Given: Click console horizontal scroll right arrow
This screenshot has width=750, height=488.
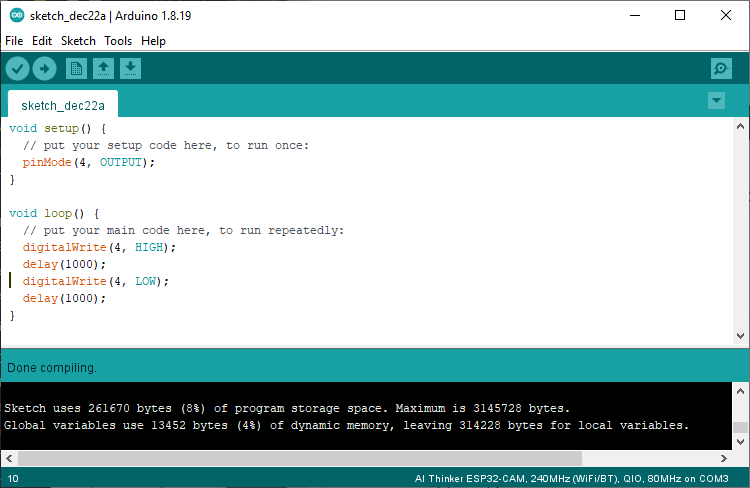Looking at the screenshot, I should (x=724, y=458).
